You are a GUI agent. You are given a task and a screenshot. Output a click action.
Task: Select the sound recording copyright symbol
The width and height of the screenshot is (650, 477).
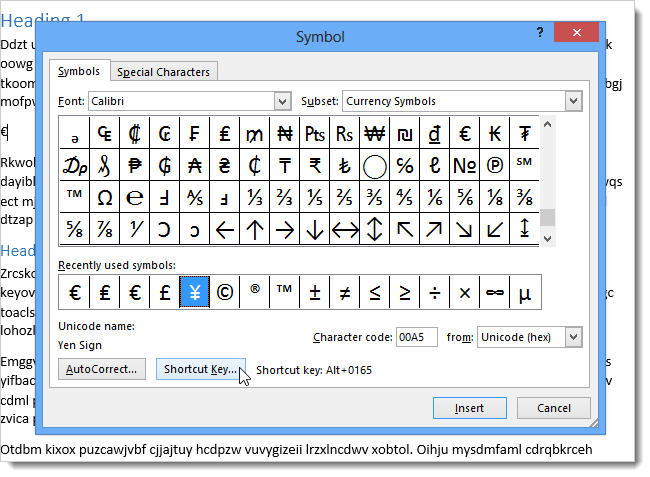[495, 165]
